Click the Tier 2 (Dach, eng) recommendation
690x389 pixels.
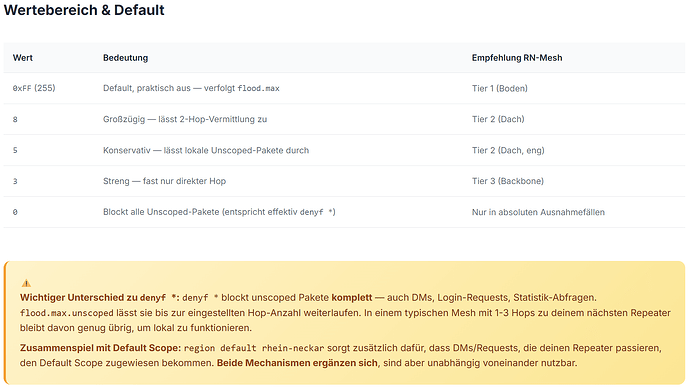click(508, 150)
